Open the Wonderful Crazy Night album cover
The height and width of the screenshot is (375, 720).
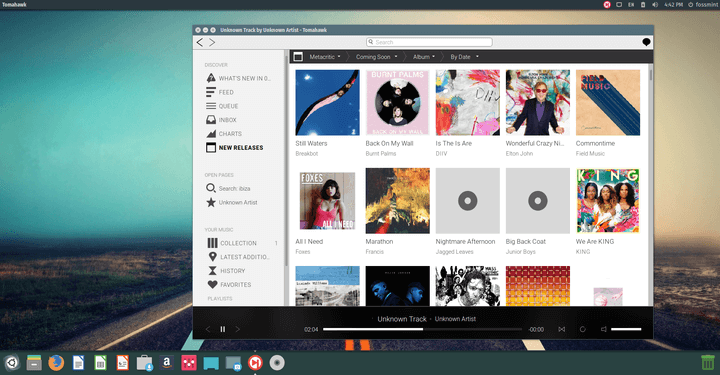point(538,102)
